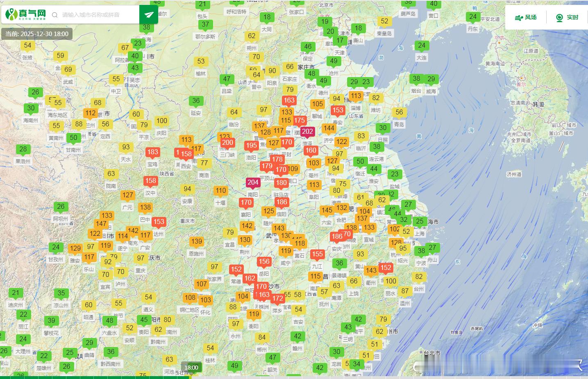The image size is (588, 379).
Task: Select the 26 marker above 阿坝州
Action: [x=61, y=207]
